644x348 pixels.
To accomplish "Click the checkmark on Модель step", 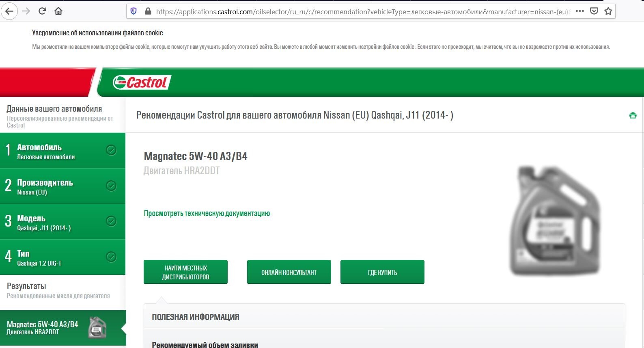I will [x=111, y=221].
